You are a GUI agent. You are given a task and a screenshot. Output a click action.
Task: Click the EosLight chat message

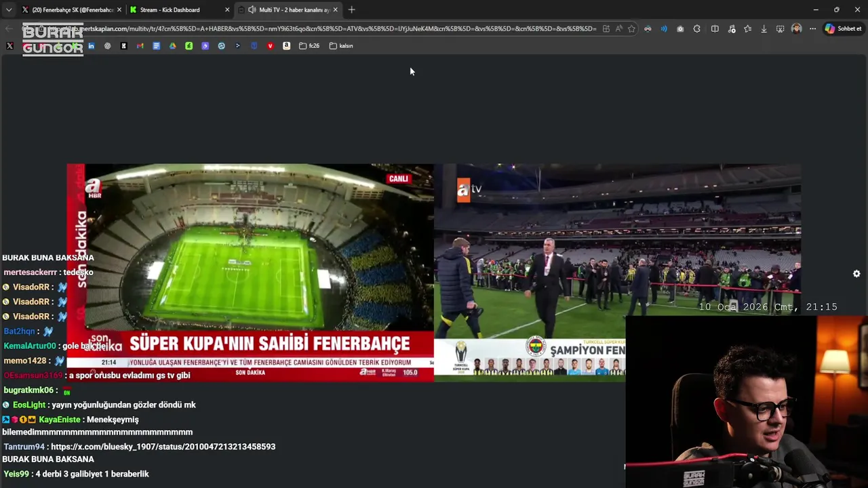pos(99,405)
